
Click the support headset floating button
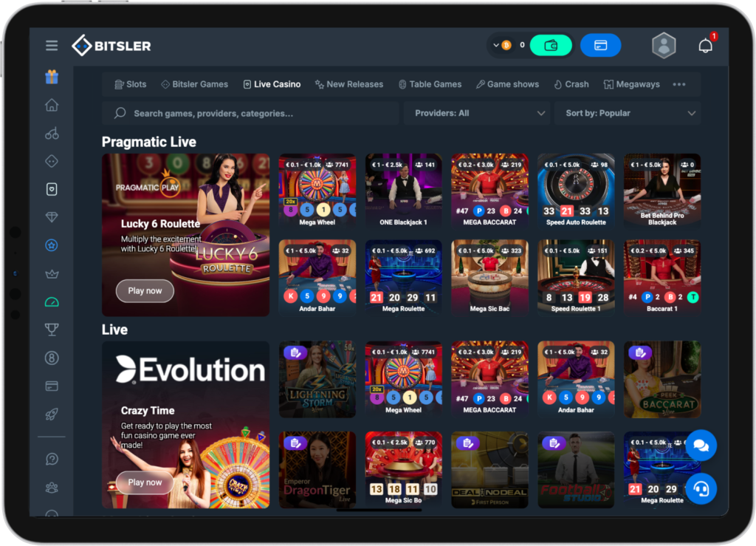[701, 489]
